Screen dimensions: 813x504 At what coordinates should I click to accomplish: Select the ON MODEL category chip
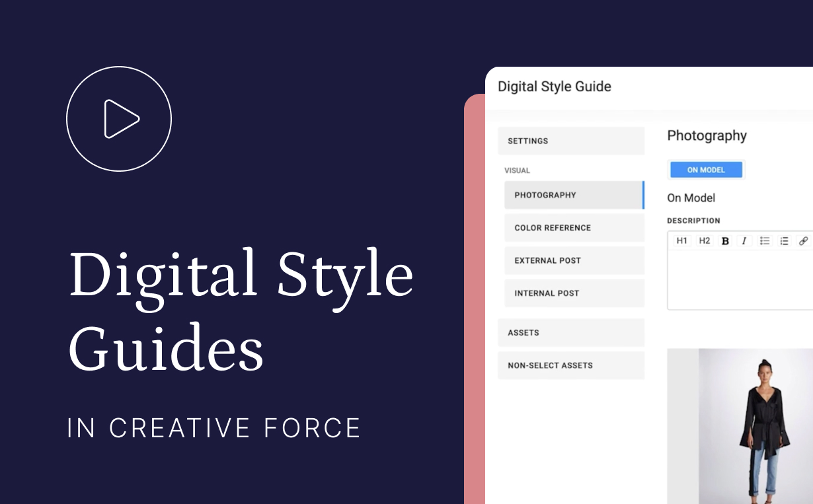coord(706,170)
